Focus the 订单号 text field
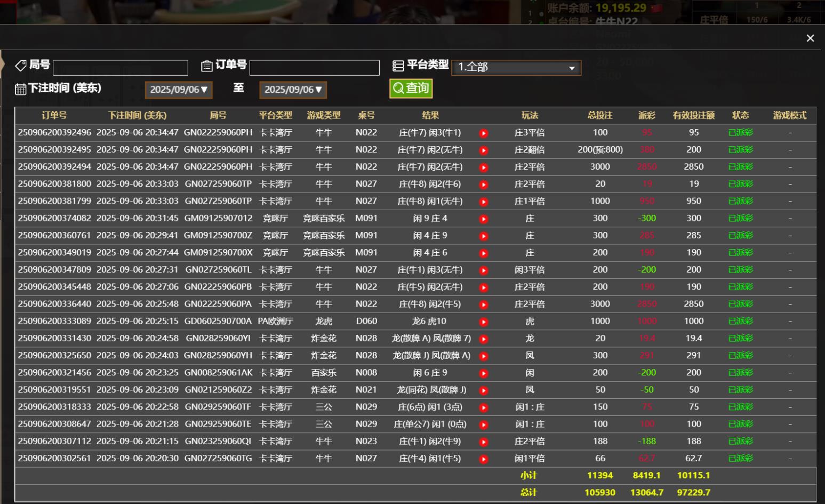825x504 pixels. [314, 68]
